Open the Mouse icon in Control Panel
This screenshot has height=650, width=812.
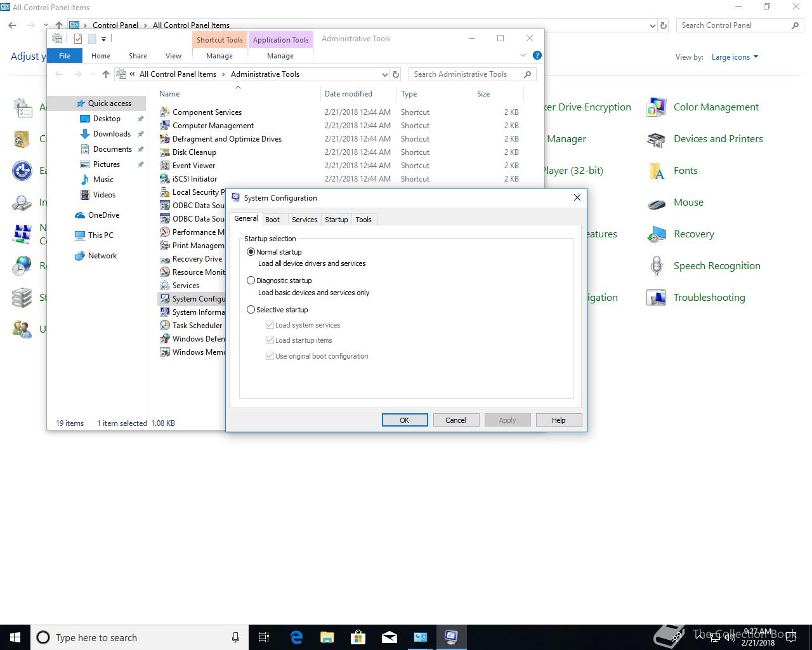tap(656, 202)
